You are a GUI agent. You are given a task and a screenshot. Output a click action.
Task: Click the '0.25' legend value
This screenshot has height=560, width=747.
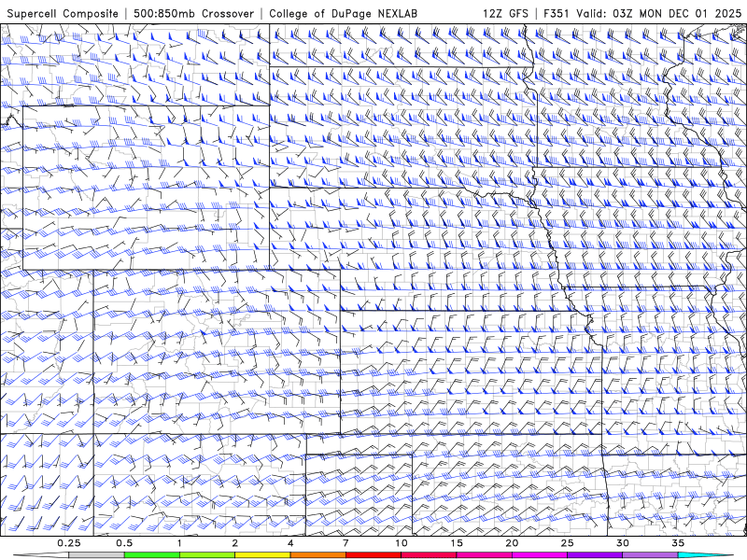[69, 543]
